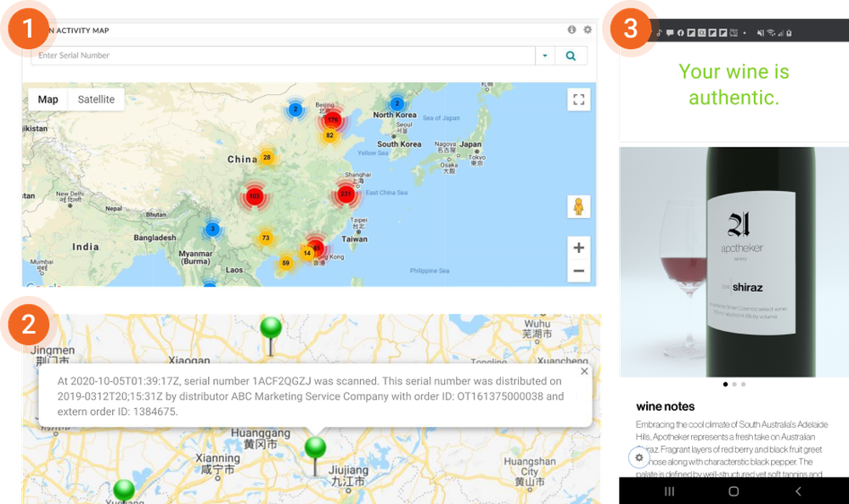Tap the Android back button
This screenshot has height=504, width=849.
click(798, 491)
